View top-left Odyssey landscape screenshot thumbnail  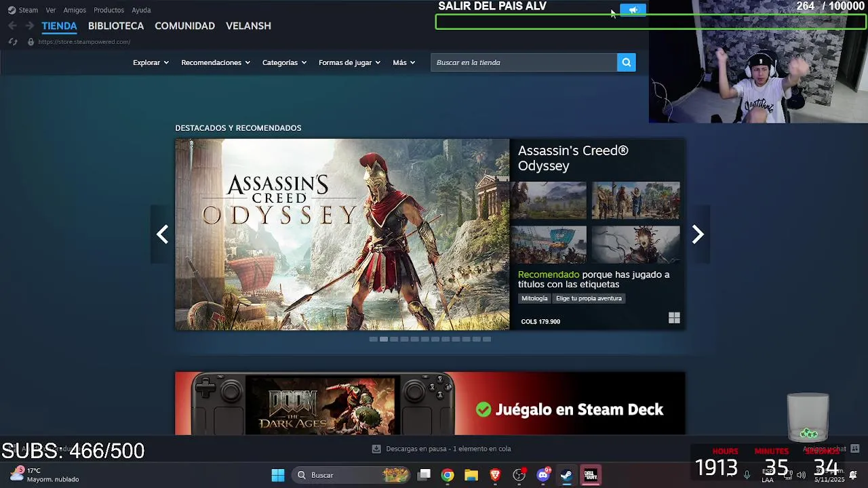[x=549, y=201]
